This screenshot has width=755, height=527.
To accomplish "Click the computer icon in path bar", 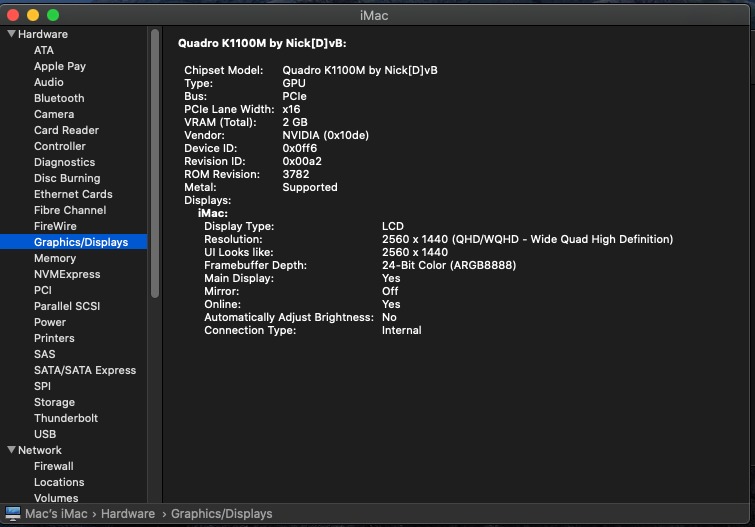I will (x=13, y=514).
